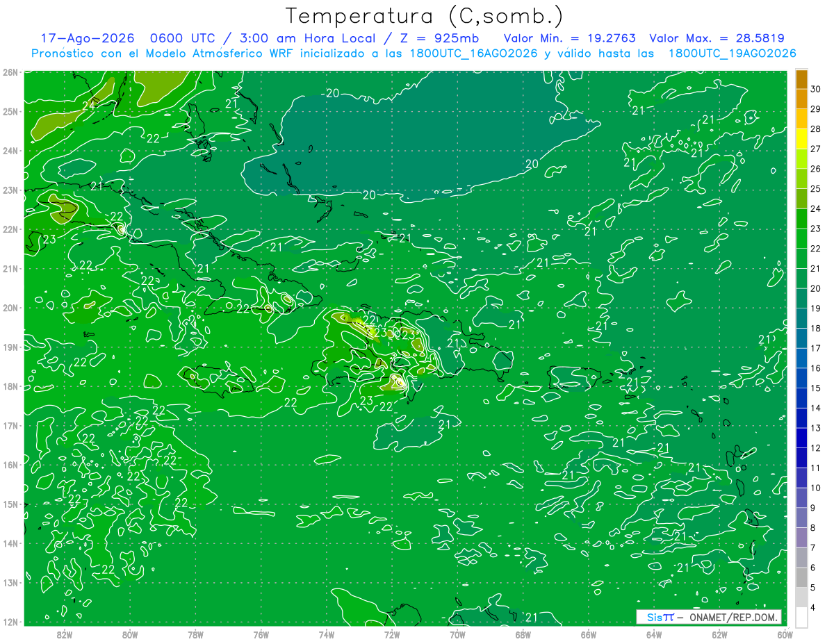Click the 'Temperatura (C,somb.)' map title

(425, 16)
